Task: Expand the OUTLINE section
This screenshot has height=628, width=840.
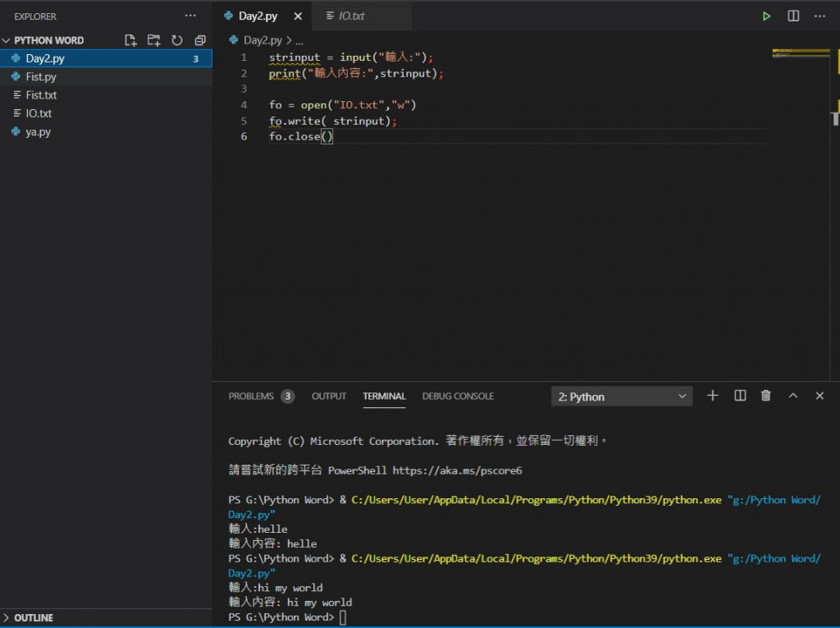Action: [7, 618]
